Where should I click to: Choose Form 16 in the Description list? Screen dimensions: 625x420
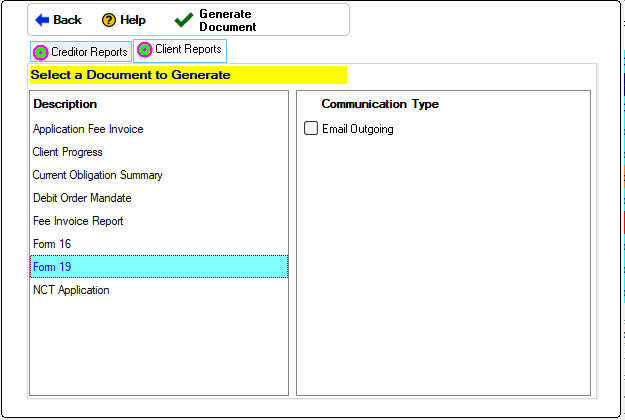tap(52, 244)
